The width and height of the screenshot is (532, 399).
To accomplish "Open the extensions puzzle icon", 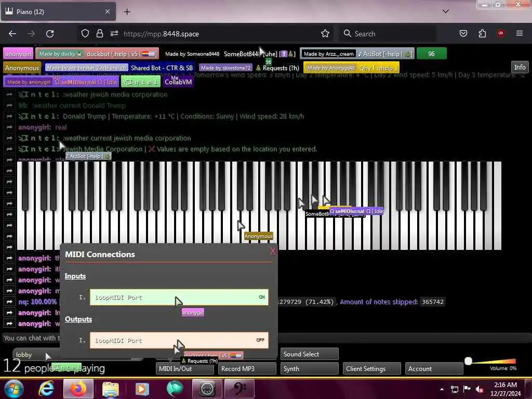I will click(482, 33).
